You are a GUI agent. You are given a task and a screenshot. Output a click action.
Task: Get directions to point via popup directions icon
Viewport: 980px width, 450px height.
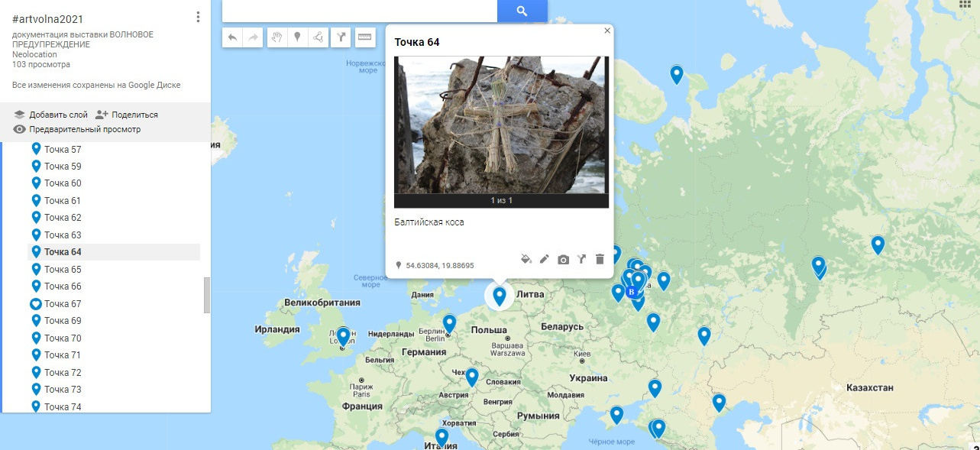[581, 259]
